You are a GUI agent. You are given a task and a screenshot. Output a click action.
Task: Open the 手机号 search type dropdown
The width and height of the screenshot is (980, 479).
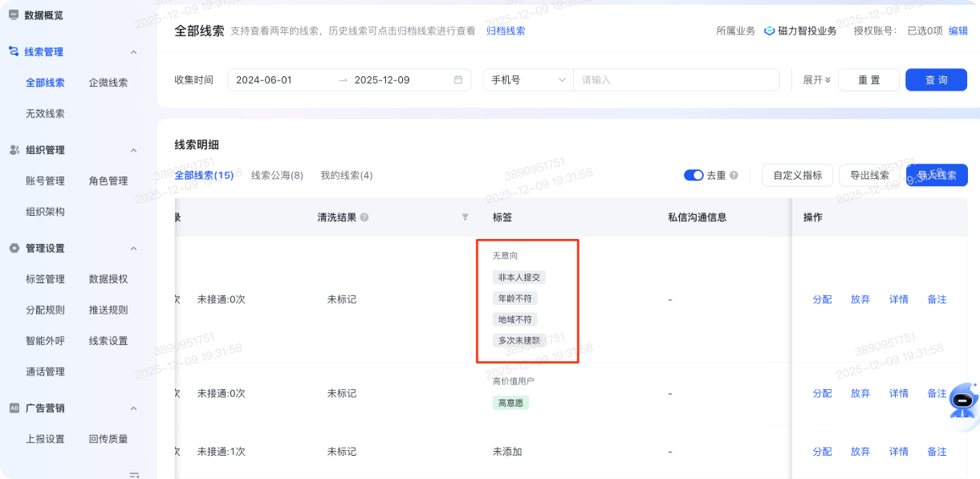click(x=528, y=80)
